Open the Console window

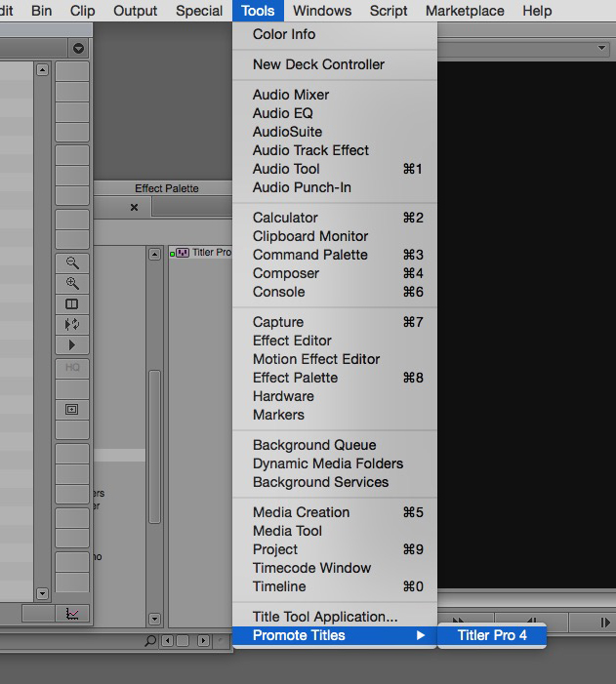pos(335,292)
